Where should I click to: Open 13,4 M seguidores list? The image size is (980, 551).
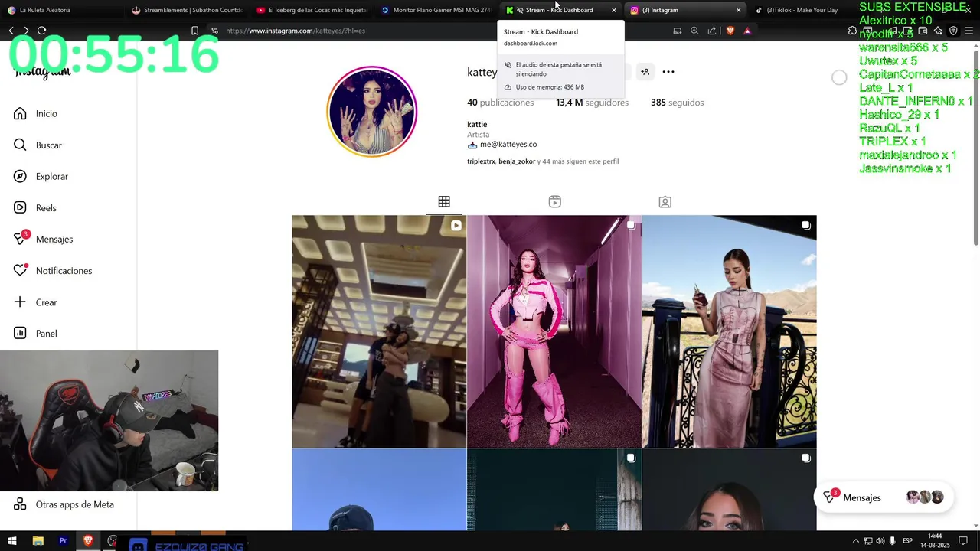pyautogui.click(x=592, y=103)
